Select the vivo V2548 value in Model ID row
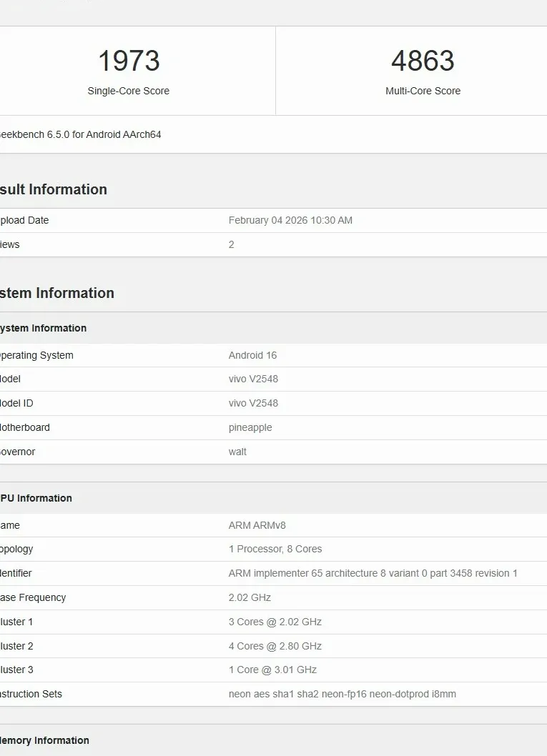547x756 pixels. coord(253,403)
